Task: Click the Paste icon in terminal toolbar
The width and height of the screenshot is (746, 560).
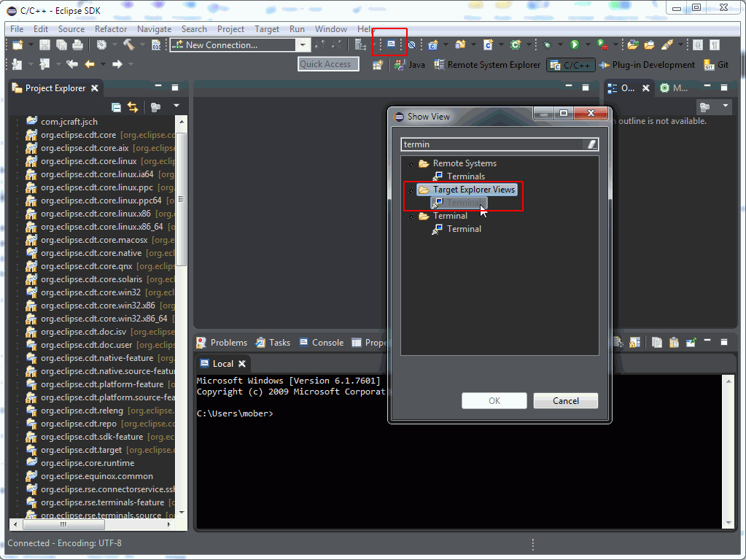Action: (x=674, y=342)
